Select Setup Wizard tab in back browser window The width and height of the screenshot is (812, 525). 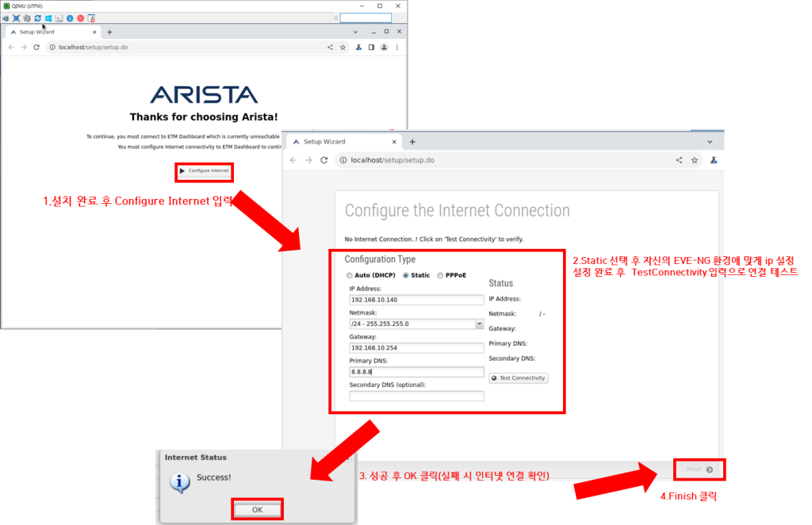coord(52,32)
